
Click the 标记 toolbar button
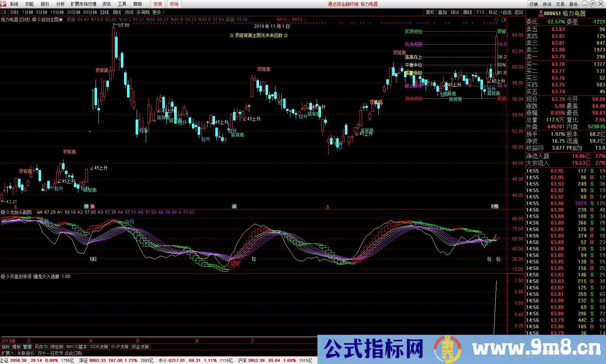493,12
